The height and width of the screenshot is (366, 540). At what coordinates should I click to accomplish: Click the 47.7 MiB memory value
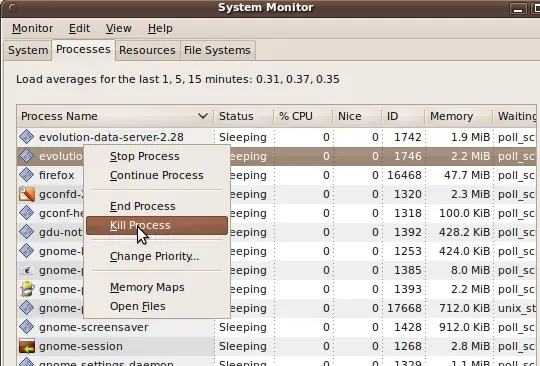pos(467,175)
